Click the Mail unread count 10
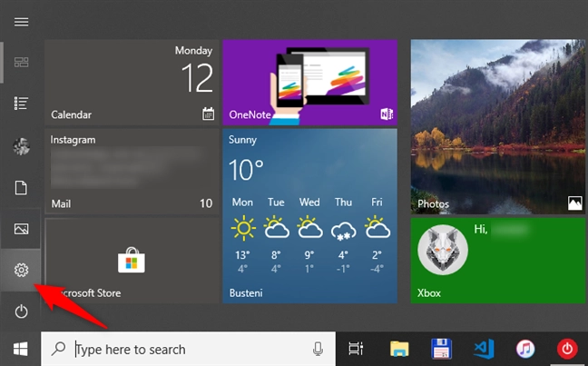Viewport: 588px width, 366px height. pyautogui.click(x=206, y=203)
